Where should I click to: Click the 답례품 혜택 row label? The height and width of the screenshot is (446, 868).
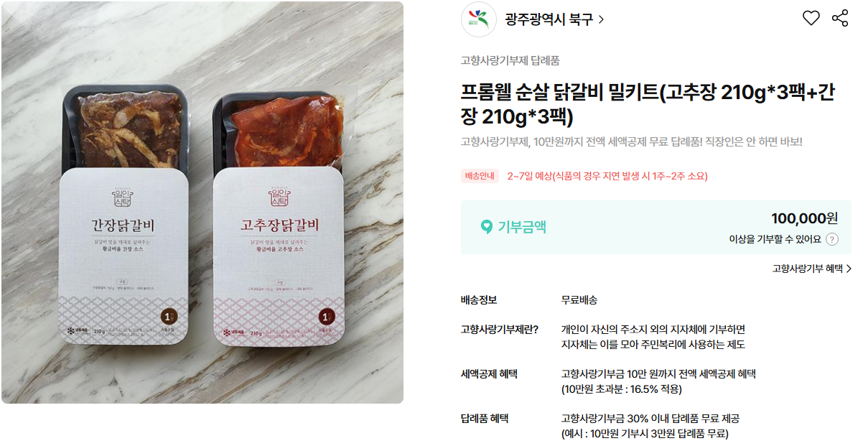(x=485, y=419)
